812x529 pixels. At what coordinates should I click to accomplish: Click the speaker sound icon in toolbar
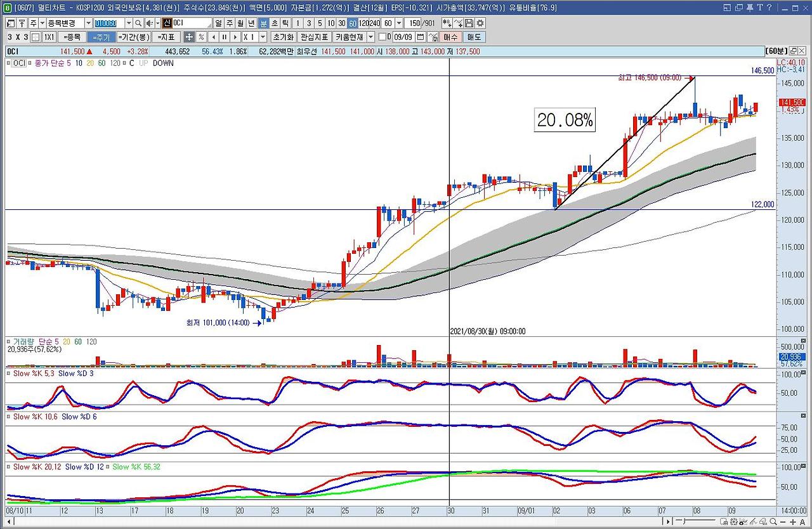click(150, 23)
